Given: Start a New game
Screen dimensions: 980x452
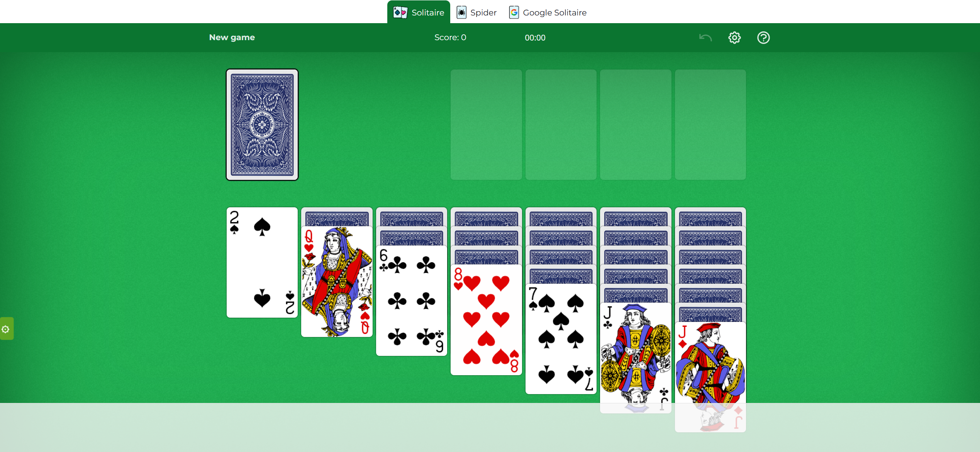Looking at the screenshot, I should (x=232, y=37).
